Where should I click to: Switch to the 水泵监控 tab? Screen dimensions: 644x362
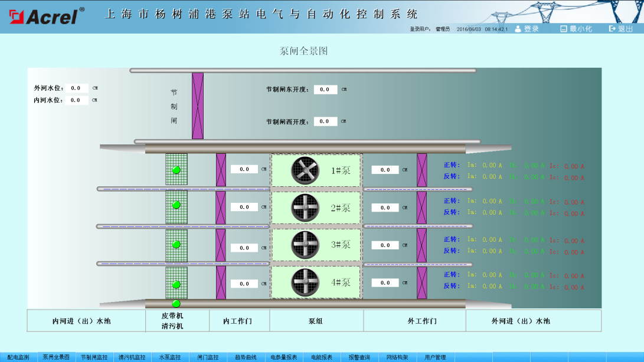point(170,357)
